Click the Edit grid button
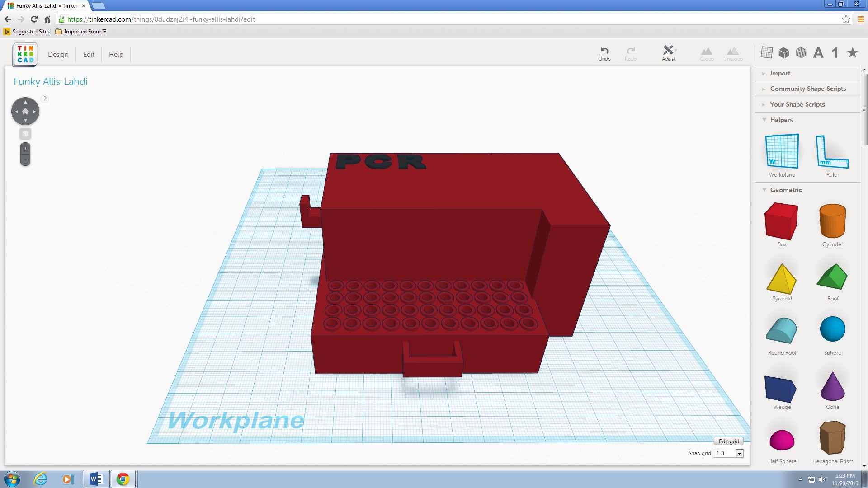This screenshot has width=868, height=488. coord(728,441)
